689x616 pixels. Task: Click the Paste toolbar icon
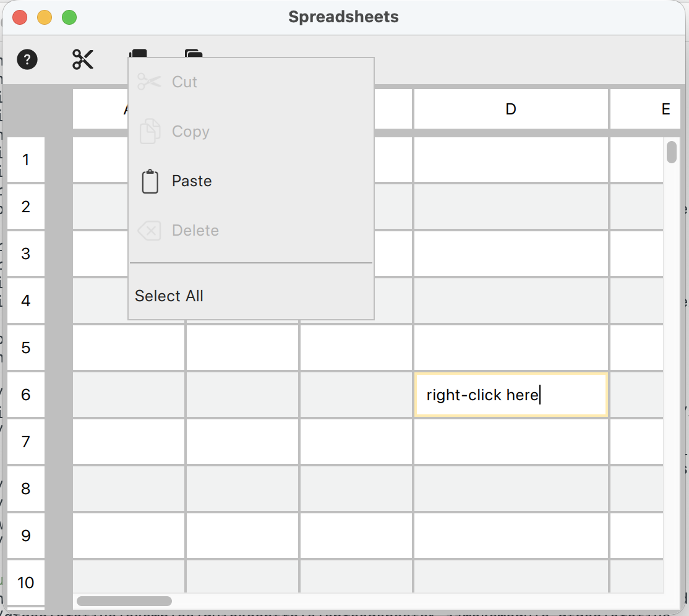194,53
